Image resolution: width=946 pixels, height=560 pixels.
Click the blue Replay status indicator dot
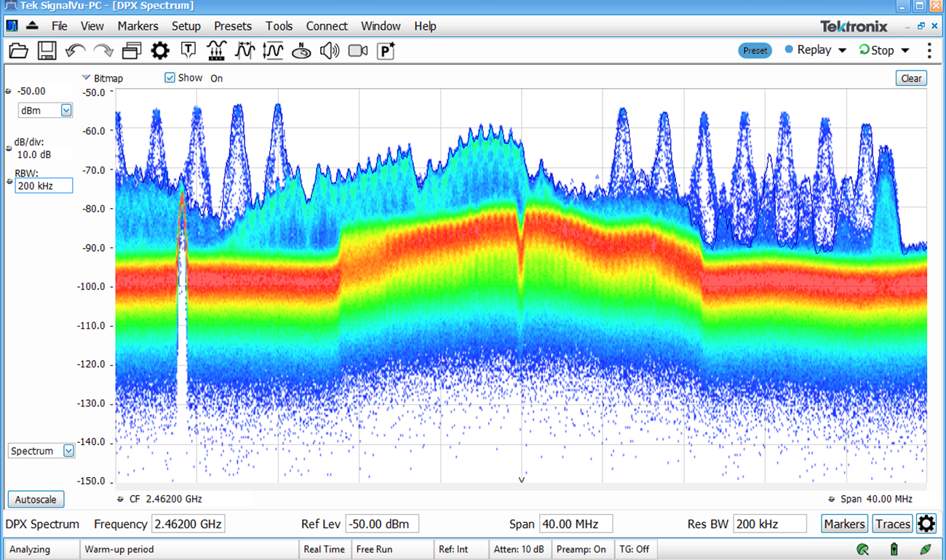(x=789, y=49)
